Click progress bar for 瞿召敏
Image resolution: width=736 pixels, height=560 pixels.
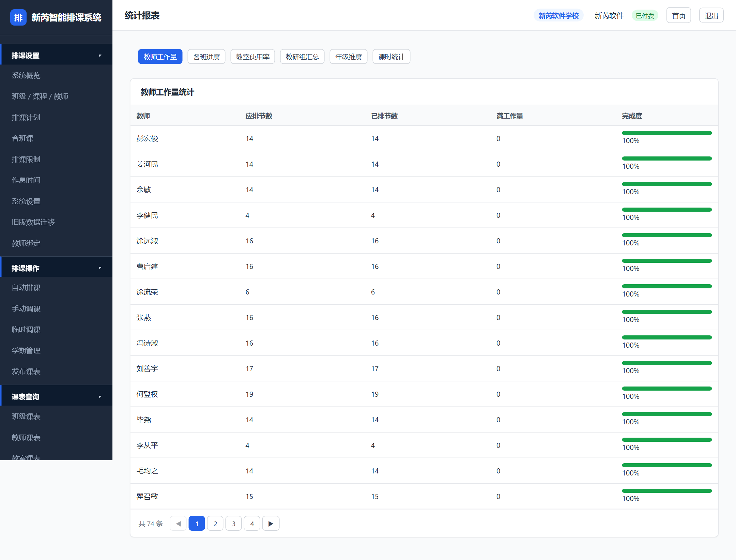pyautogui.click(x=667, y=491)
